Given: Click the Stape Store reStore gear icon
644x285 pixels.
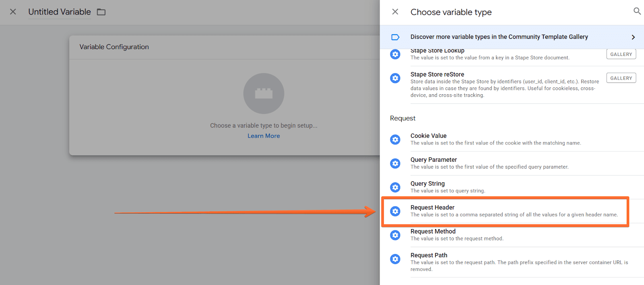Looking at the screenshot, I should click(395, 78).
